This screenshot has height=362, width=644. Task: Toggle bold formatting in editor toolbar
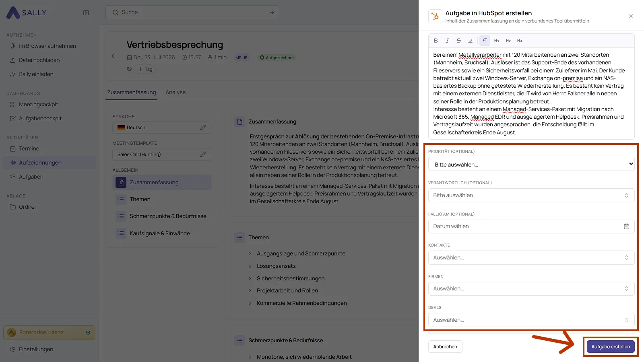pos(436,41)
